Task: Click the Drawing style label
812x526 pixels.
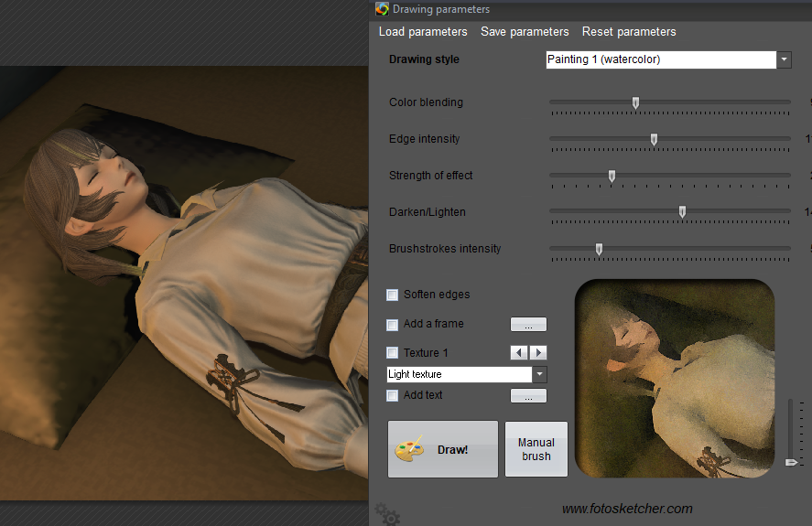Action: [x=424, y=59]
